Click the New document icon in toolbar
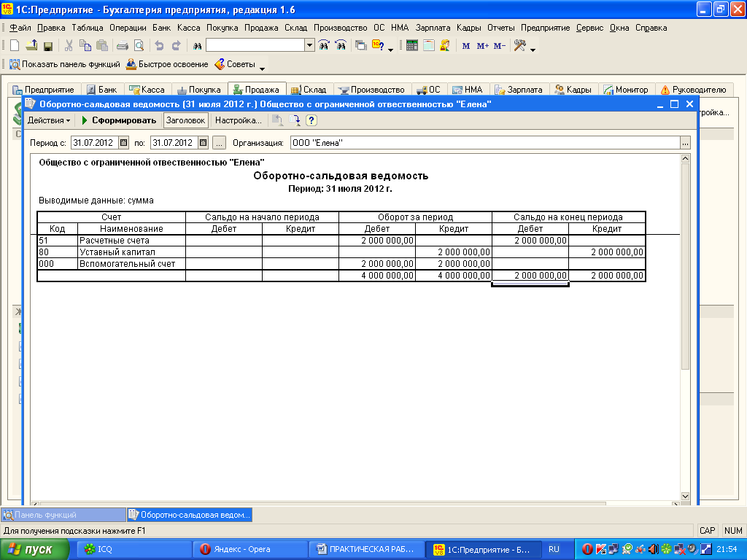This screenshot has height=560, width=747. pos(15,46)
